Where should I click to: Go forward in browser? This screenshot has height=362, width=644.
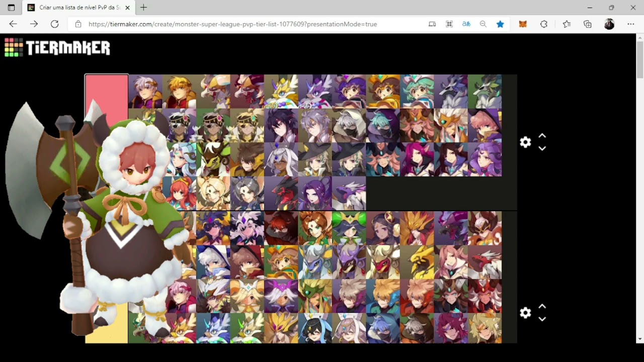pyautogui.click(x=34, y=24)
